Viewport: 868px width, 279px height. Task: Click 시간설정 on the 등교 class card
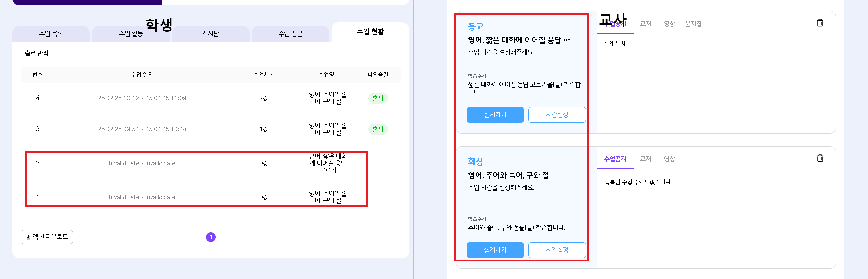click(x=557, y=115)
